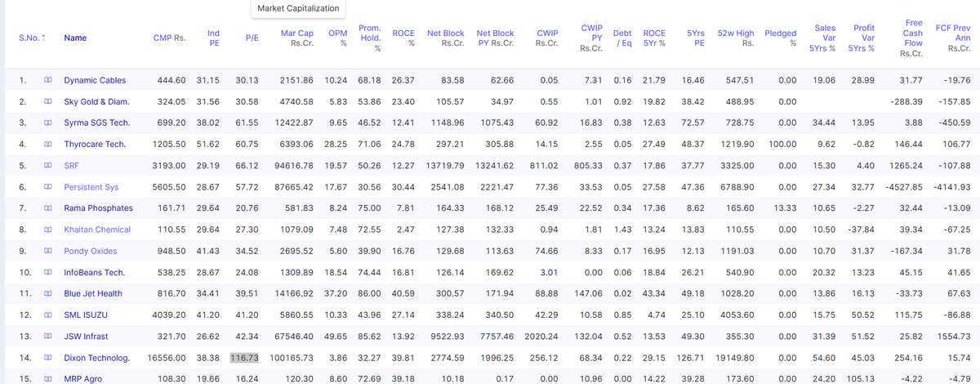This screenshot has height=384, width=980.
Task: Open the InfoBeans Tech. company page
Action: tap(94, 273)
